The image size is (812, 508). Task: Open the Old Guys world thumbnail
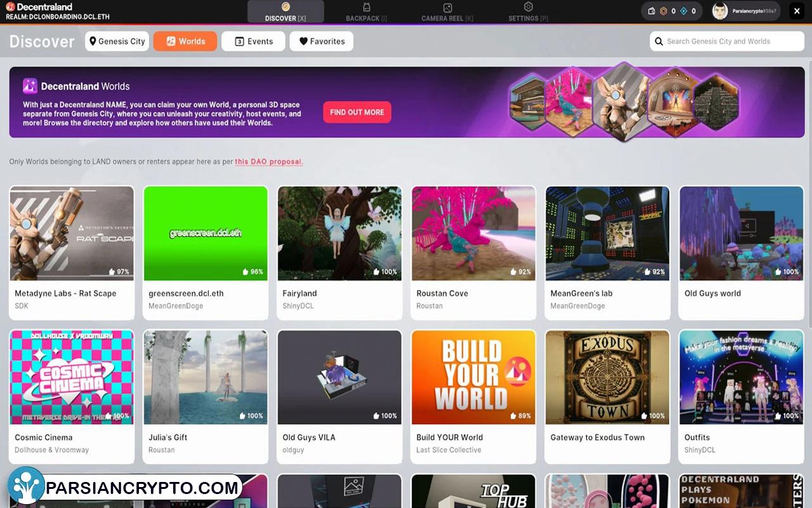tap(741, 233)
